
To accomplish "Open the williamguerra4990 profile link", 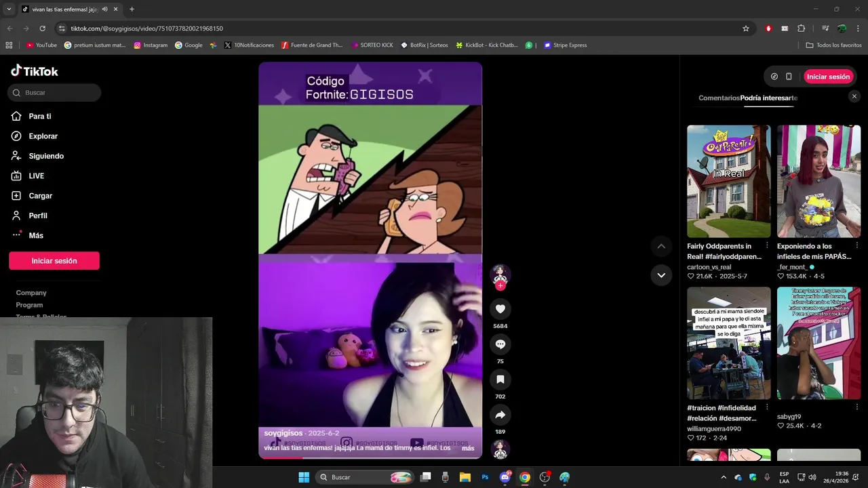I will pos(714,428).
